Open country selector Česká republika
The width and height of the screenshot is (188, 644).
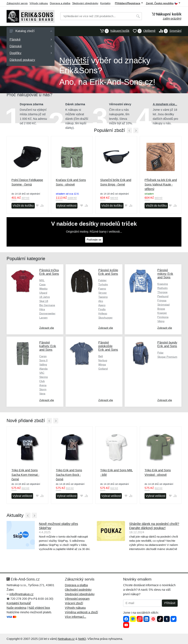pos(163,3)
